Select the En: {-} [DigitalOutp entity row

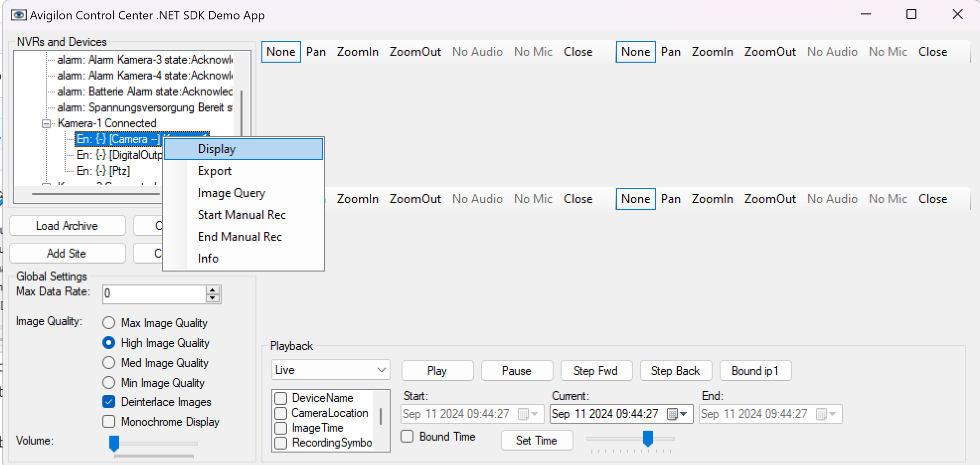point(119,155)
